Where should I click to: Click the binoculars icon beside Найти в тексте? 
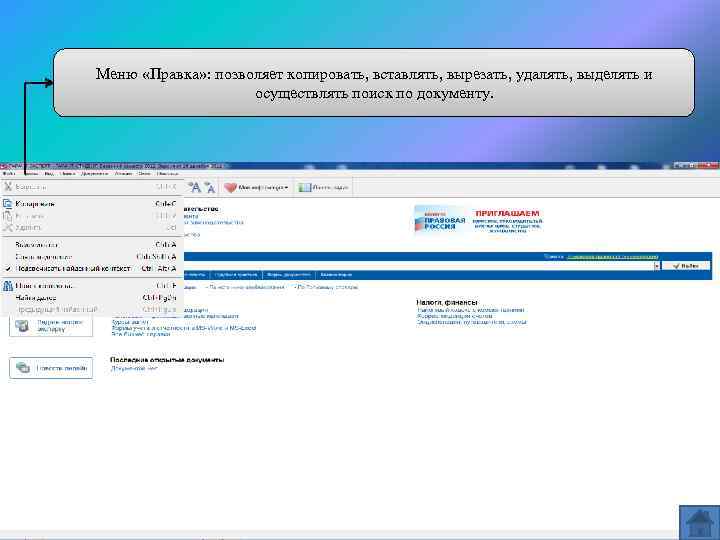[x=8, y=286]
